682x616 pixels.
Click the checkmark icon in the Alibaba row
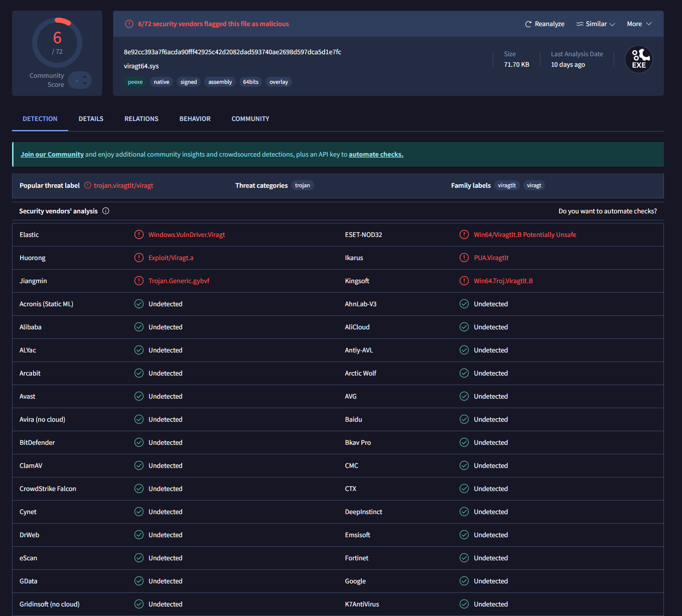pos(139,327)
